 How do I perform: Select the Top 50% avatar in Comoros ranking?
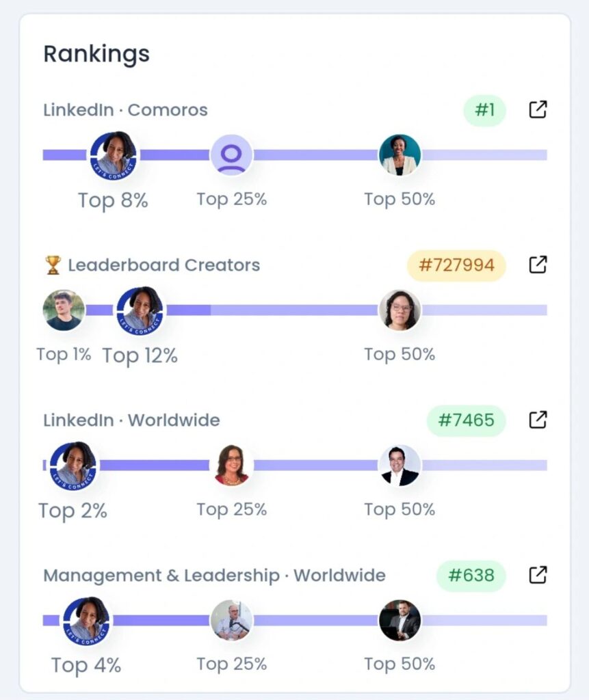(400, 155)
